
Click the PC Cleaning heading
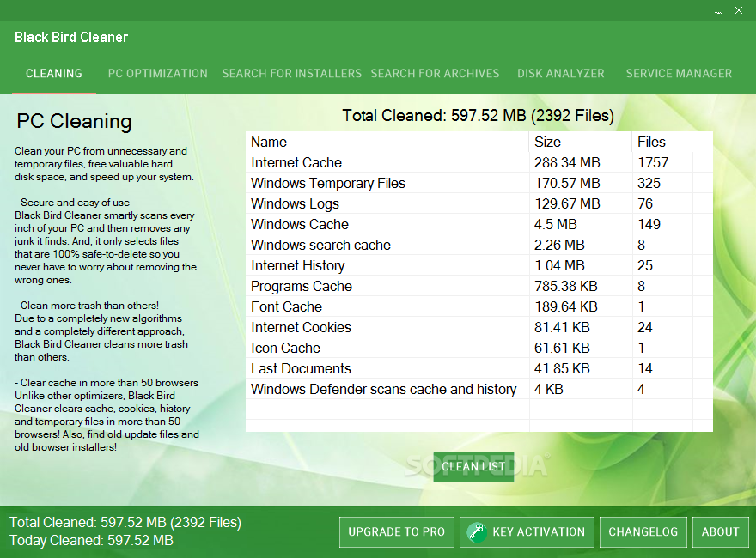pyautogui.click(x=74, y=121)
